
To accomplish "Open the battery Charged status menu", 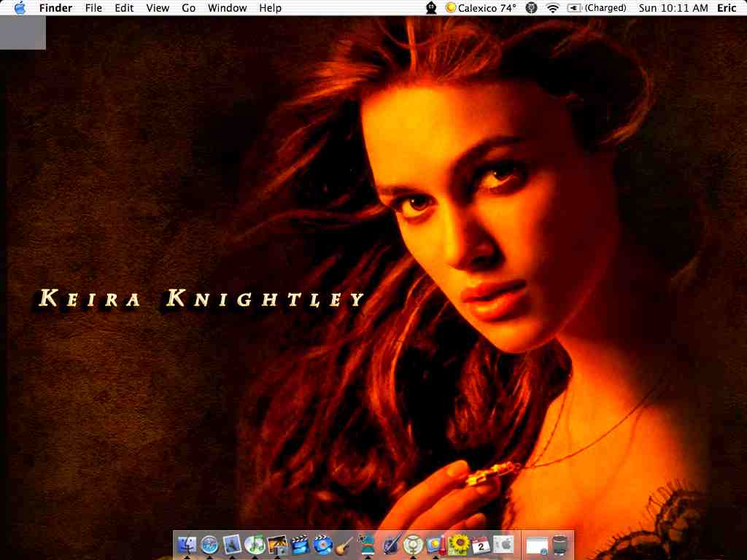I will [x=597, y=8].
